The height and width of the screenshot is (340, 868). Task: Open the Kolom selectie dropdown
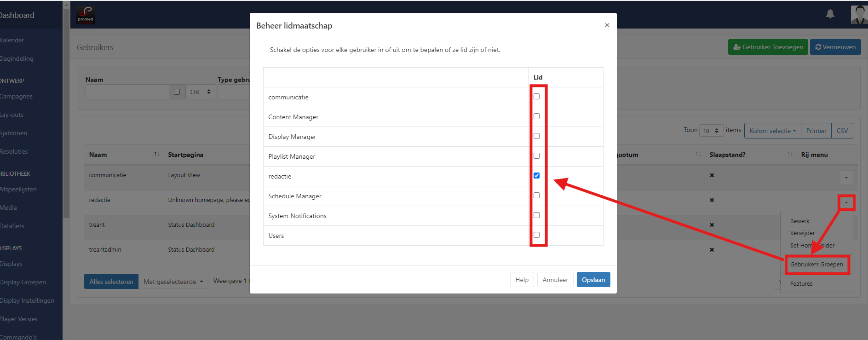(772, 131)
